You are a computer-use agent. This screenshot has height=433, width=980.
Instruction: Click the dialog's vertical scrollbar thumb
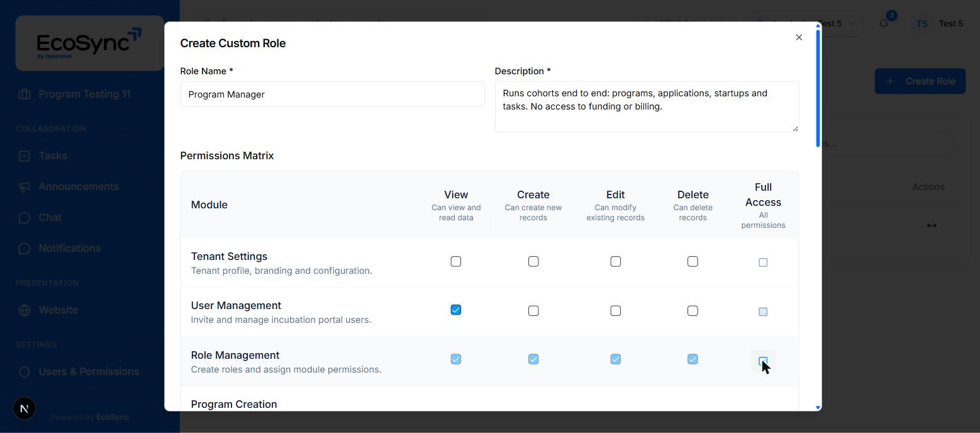click(818, 88)
